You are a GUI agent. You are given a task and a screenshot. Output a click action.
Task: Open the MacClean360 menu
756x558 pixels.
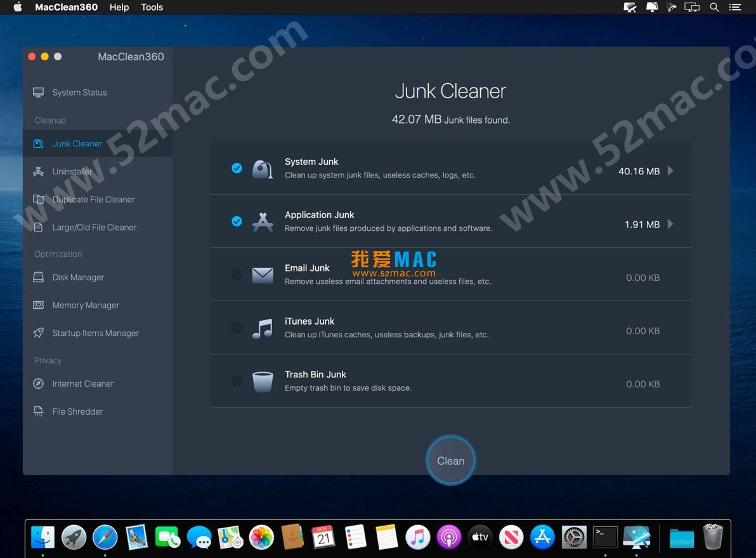coord(66,7)
